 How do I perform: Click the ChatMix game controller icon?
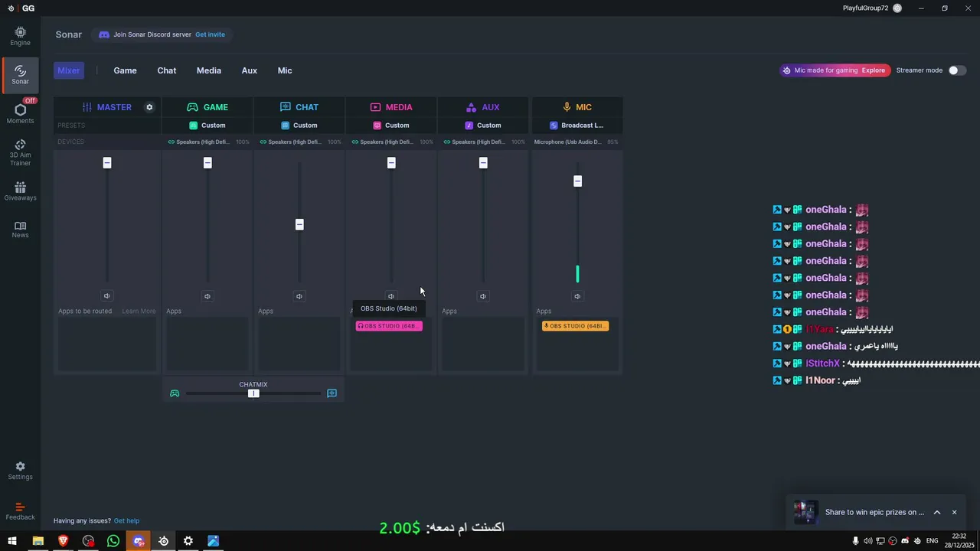[175, 393]
